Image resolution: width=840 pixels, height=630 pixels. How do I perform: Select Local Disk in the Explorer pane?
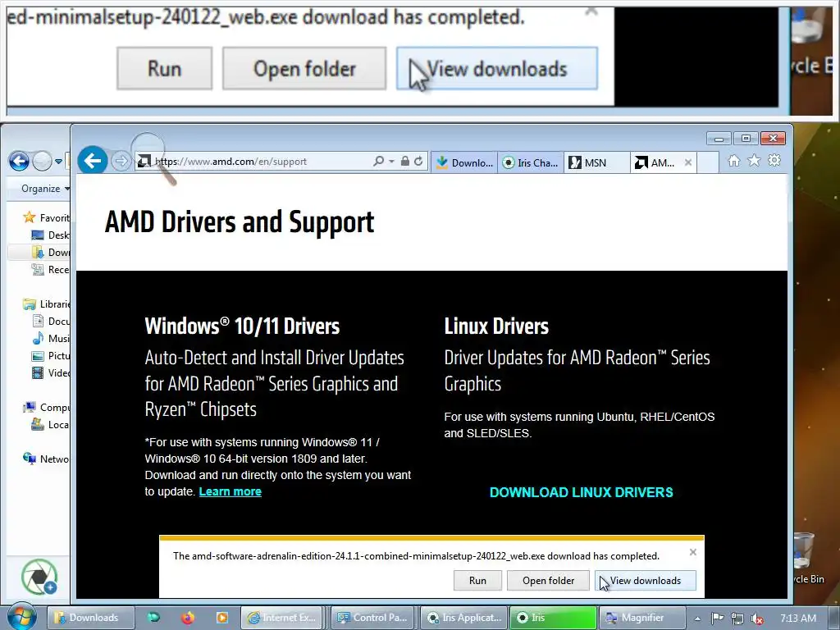click(x=50, y=425)
